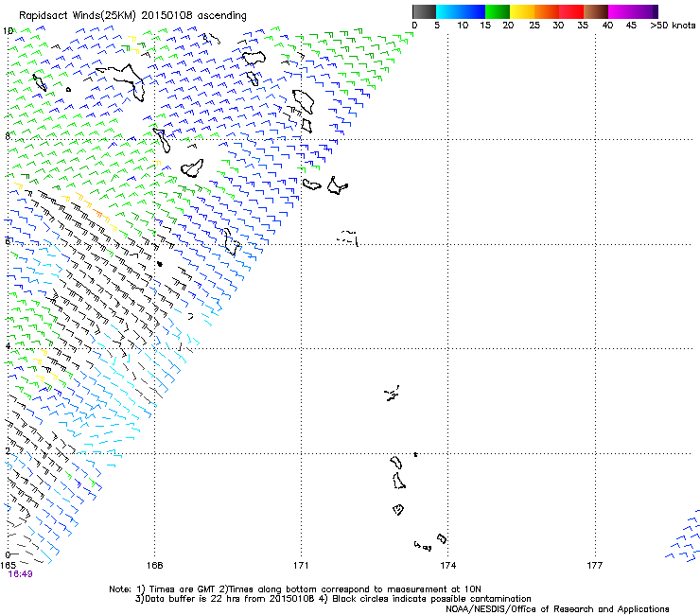Click the longitude label 168
The image size is (700, 615).
154,566
